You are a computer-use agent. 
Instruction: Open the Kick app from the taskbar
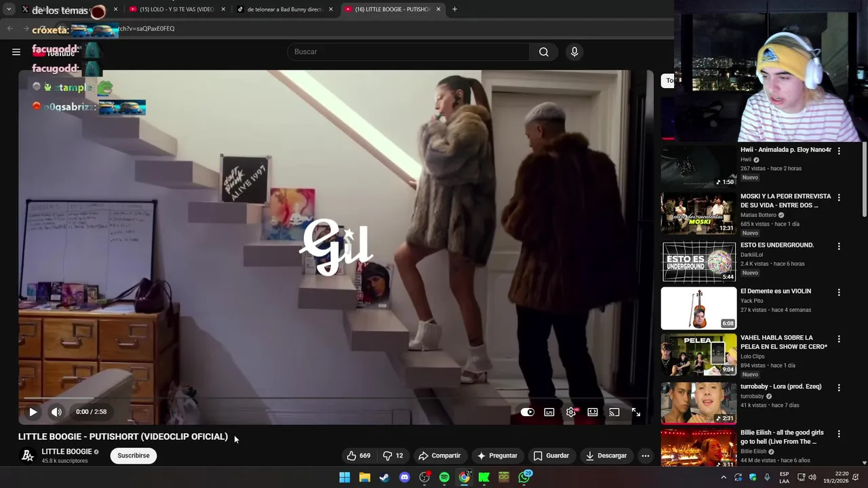484,477
